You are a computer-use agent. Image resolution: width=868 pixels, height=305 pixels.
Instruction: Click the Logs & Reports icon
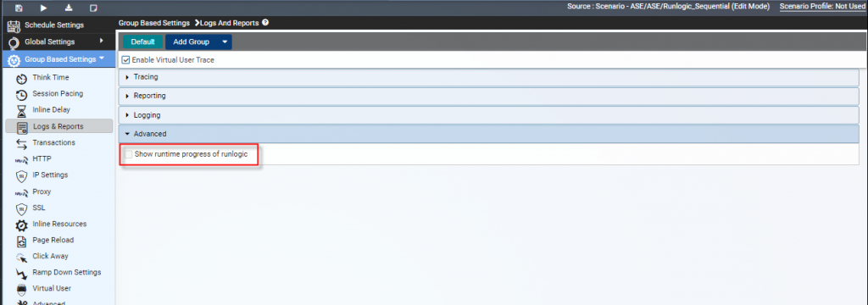pos(23,127)
